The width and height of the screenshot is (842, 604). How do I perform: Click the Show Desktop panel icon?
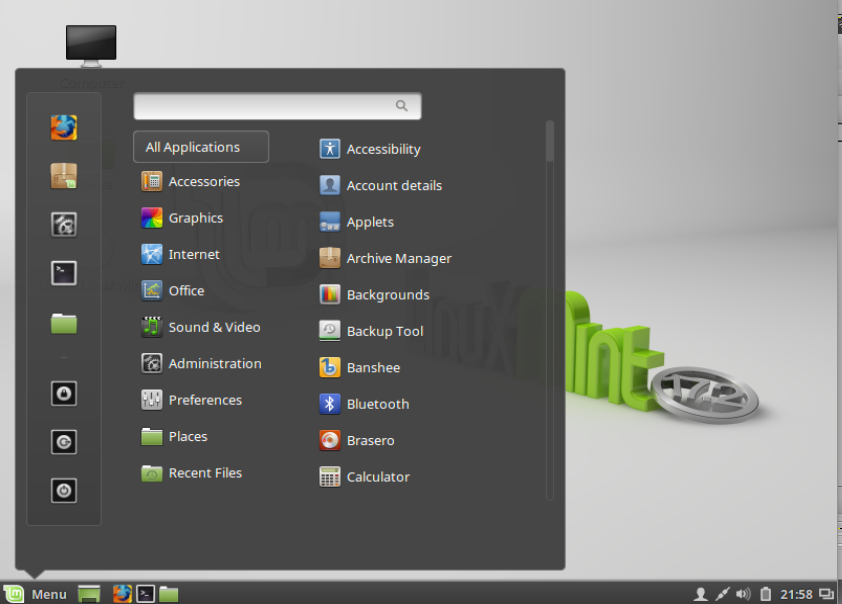point(89,594)
